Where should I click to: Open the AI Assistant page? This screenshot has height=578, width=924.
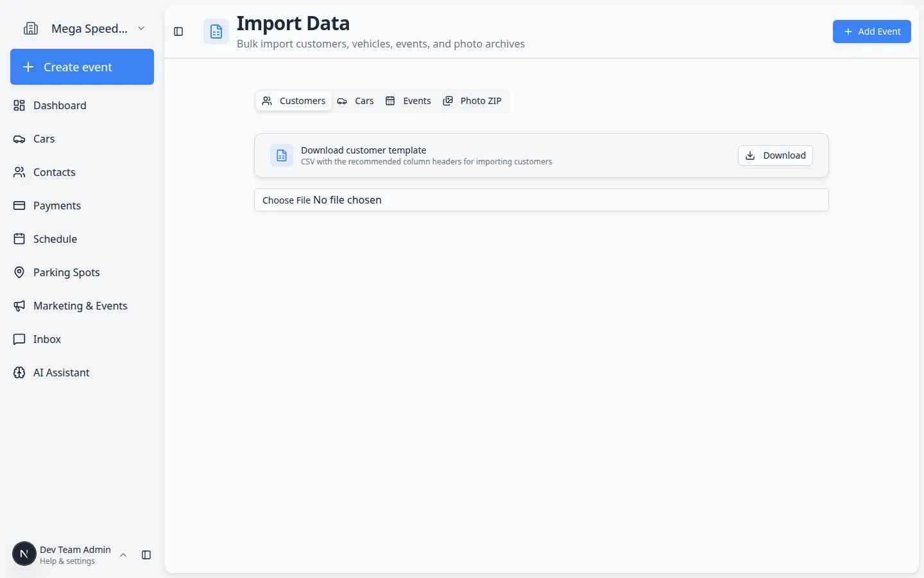pos(82,372)
